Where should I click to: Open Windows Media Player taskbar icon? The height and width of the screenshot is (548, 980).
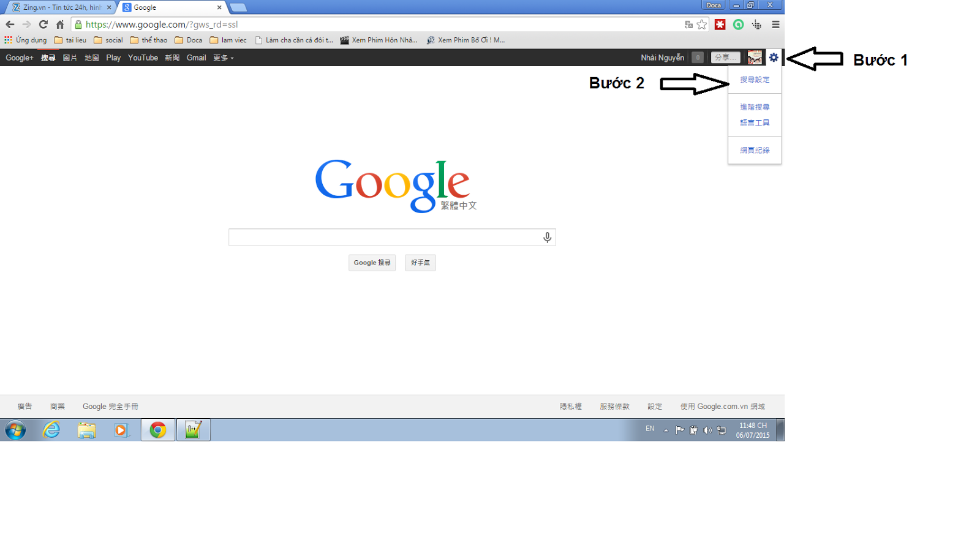pyautogui.click(x=122, y=430)
